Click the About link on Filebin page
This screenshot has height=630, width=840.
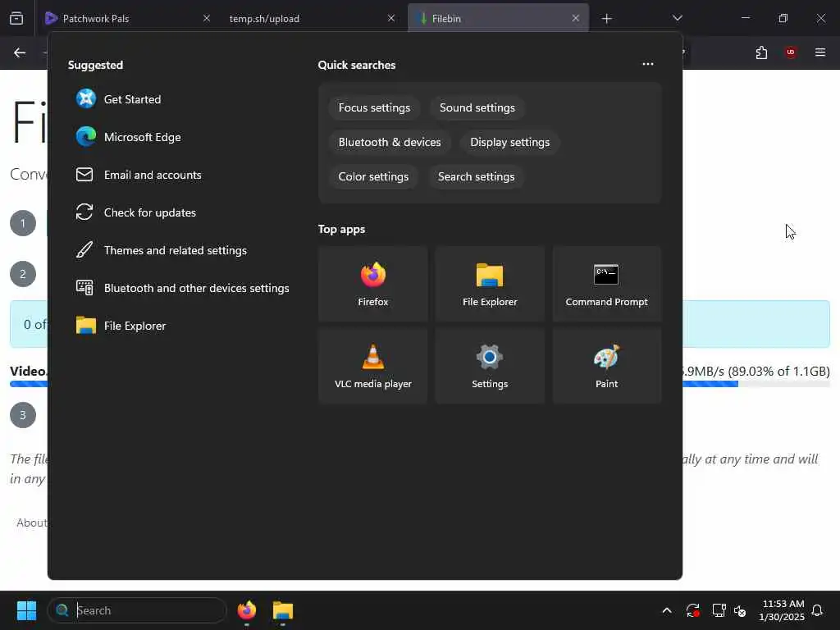pyautogui.click(x=32, y=523)
